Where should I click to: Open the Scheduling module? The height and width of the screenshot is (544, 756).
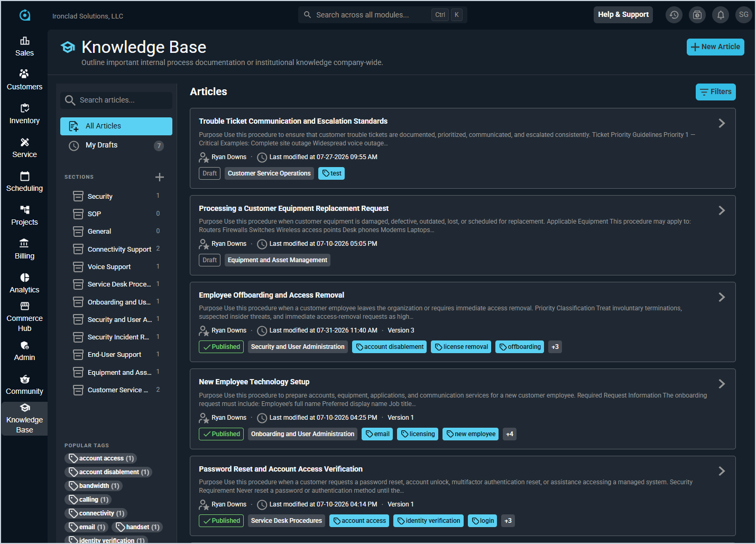(24, 182)
